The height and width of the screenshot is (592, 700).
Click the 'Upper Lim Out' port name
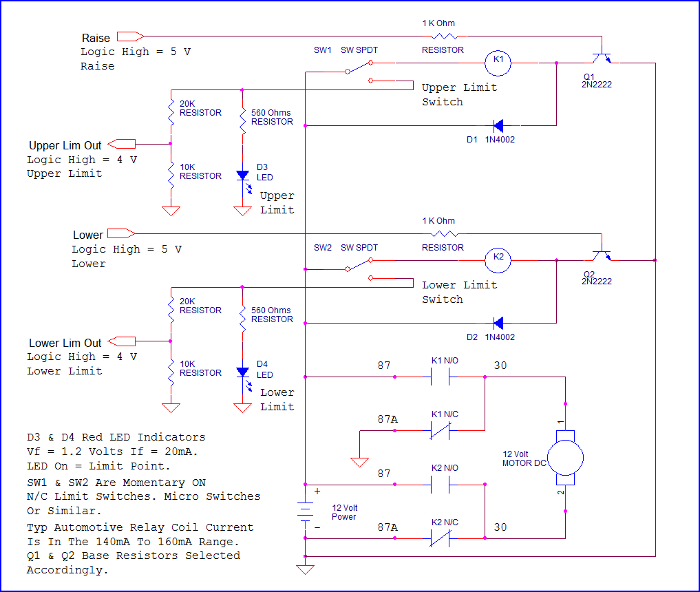coord(65,145)
